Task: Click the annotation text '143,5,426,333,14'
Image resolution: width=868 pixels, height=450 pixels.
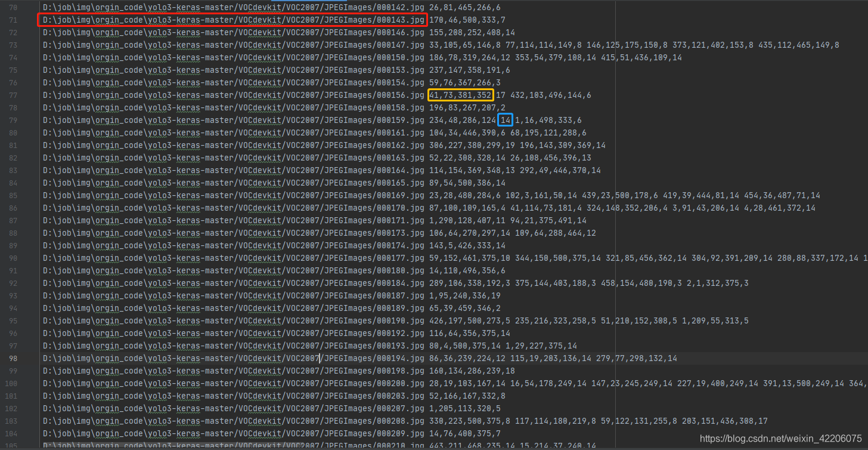Action: point(467,246)
